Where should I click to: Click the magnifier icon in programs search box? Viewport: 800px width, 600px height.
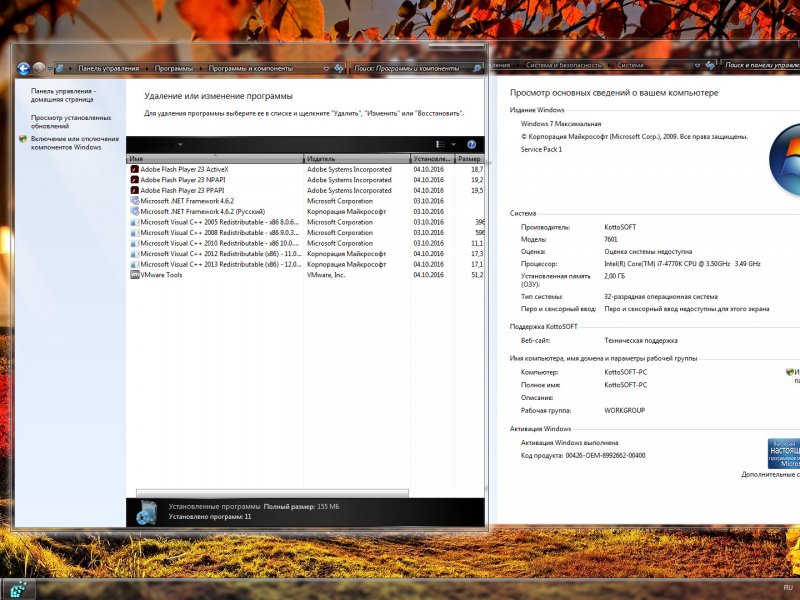coord(477,68)
